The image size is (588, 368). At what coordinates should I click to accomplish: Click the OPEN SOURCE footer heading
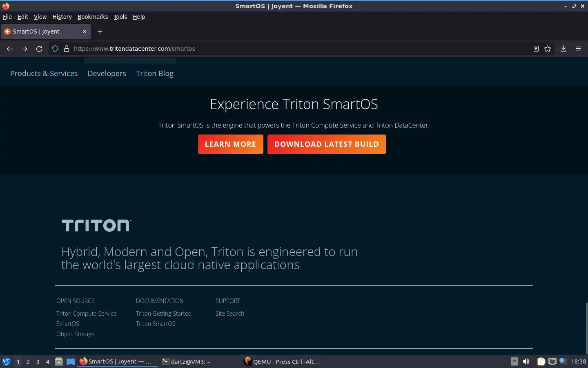75,301
